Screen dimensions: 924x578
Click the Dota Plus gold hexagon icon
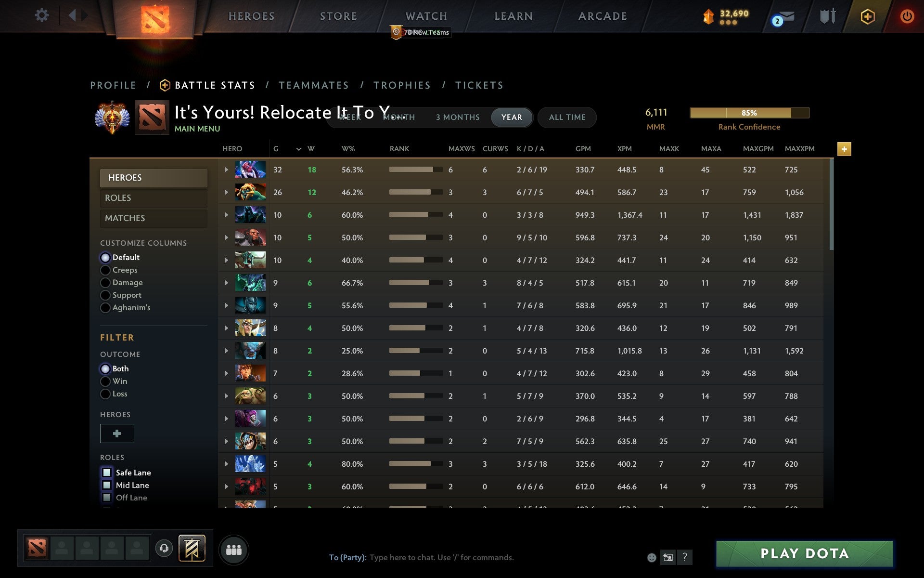coord(867,17)
